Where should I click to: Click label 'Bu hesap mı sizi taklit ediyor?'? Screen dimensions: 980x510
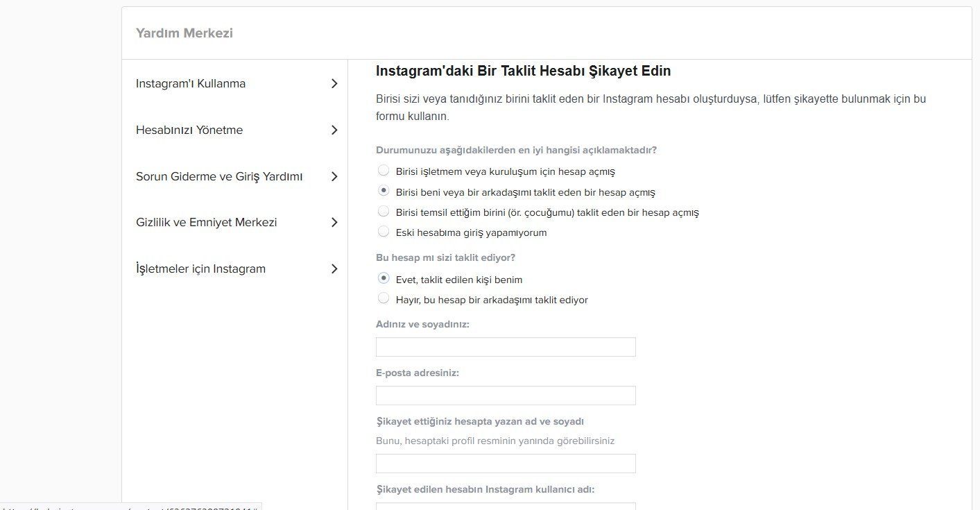coord(445,257)
